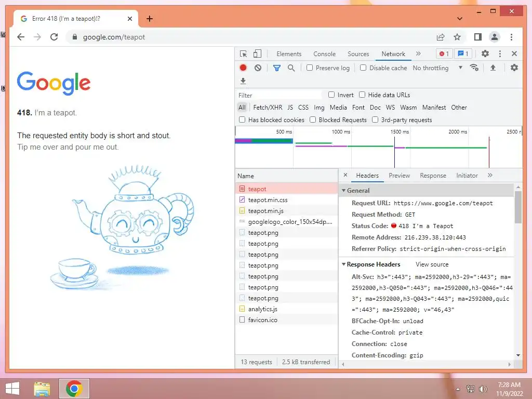Check Hide data URLs
532x399 pixels.
[362, 95]
